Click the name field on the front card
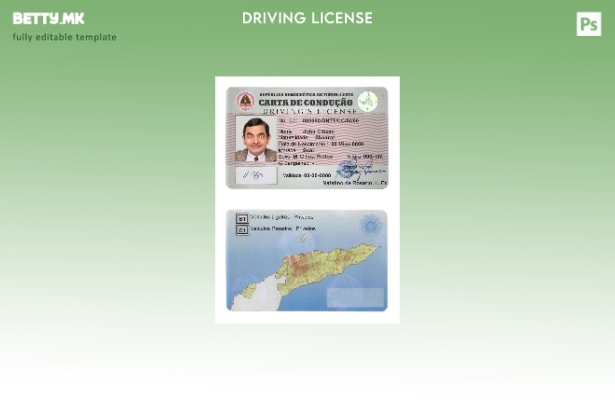The height and width of the screenshot is (400, 615). (x=305, y=130)
